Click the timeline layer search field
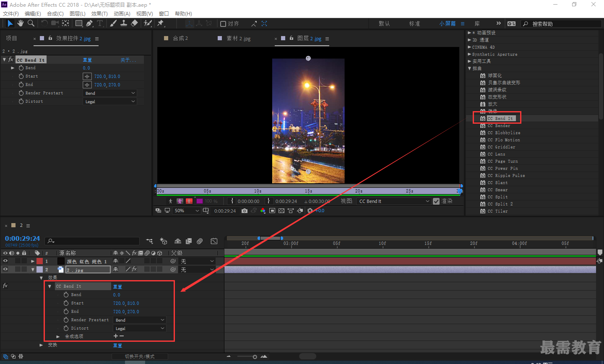Image resolution: width=604 pixels, height=364 pixels. [x=92, y=241]
